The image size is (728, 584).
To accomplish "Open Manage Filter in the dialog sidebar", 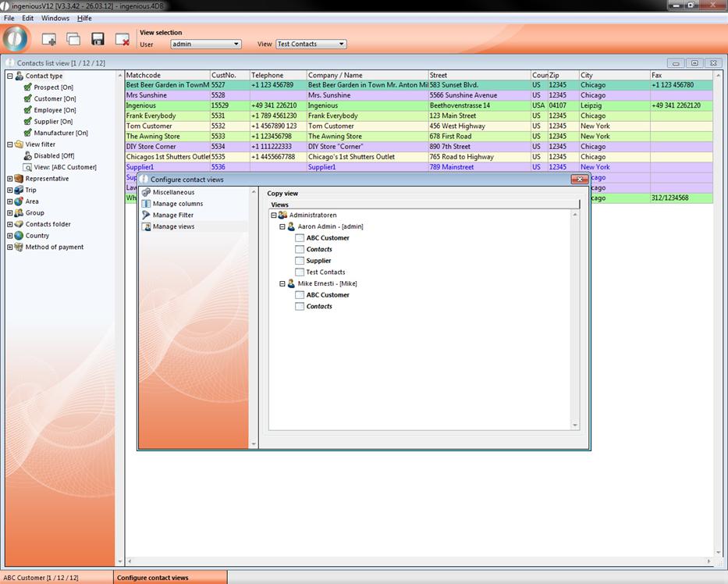I will (172, 215).
